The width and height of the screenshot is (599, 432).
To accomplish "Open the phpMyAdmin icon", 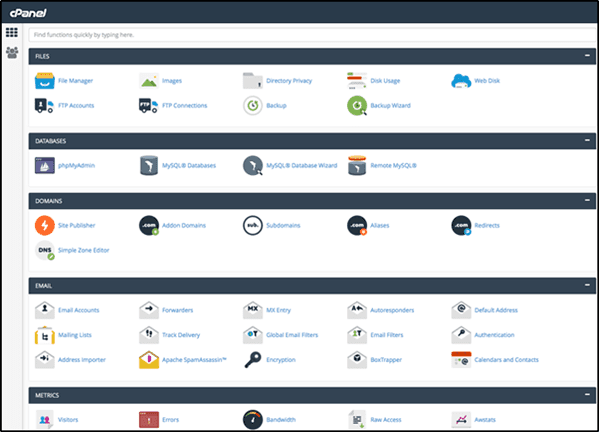I will click(x=45, y=165).
